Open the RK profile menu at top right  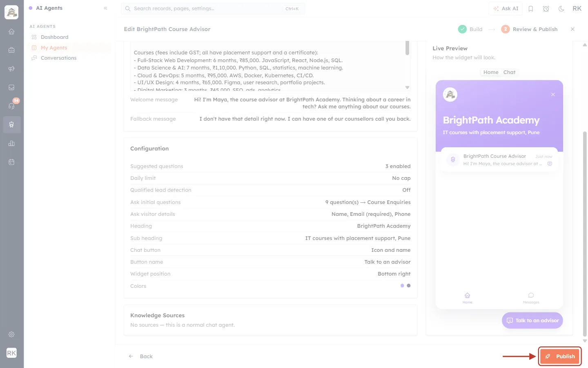point(577,9)
